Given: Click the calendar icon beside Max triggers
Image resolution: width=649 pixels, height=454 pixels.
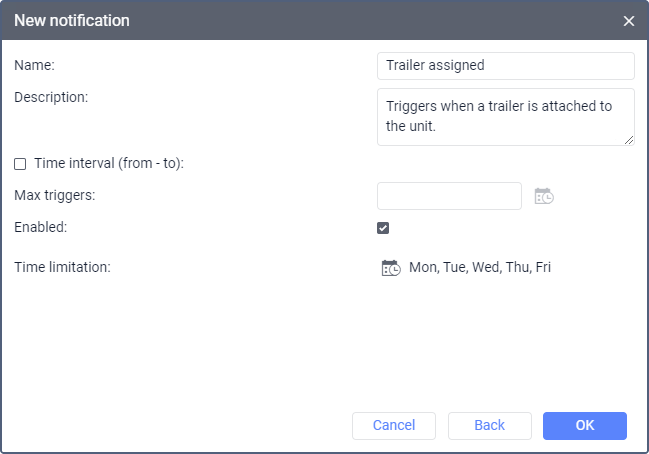Looking at the screenshot, I should (x=544, y=196).
